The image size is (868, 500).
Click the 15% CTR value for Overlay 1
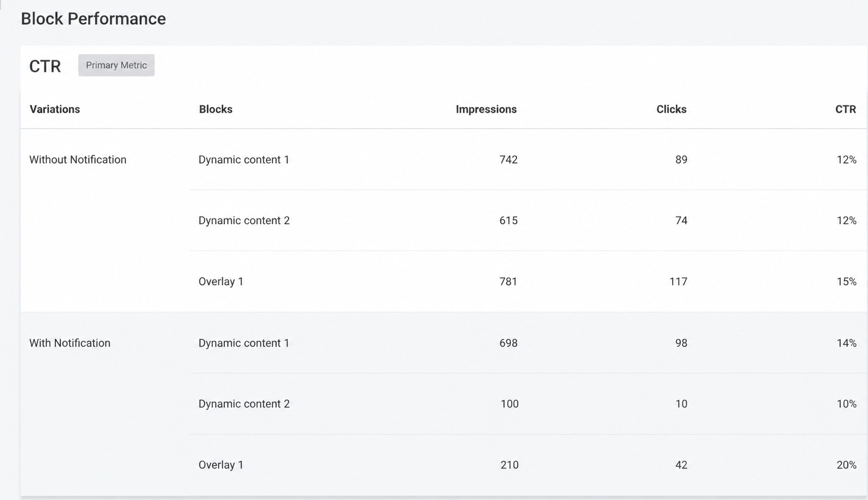846,282
